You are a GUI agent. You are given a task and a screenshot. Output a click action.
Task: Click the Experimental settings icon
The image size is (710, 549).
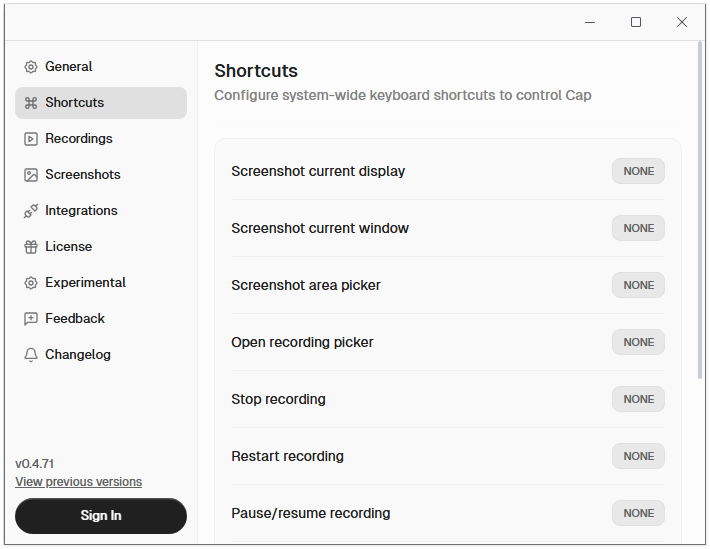(x=31, y=283)
